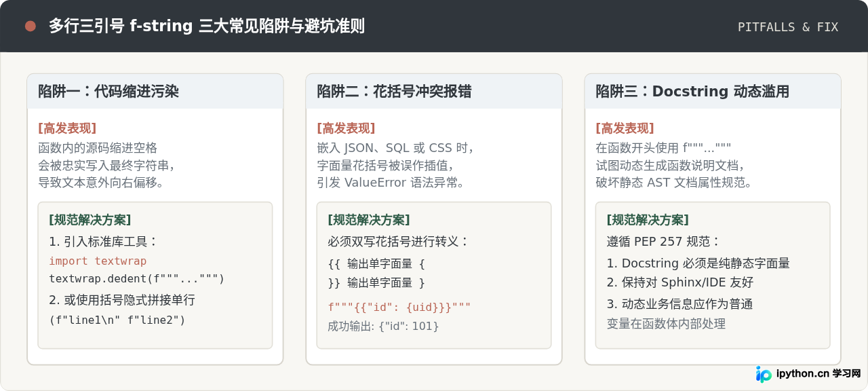Screen dimensions: 868x391
Task: Click the step 2. 或使用括号隐式拼接单行
Action: 122,300
